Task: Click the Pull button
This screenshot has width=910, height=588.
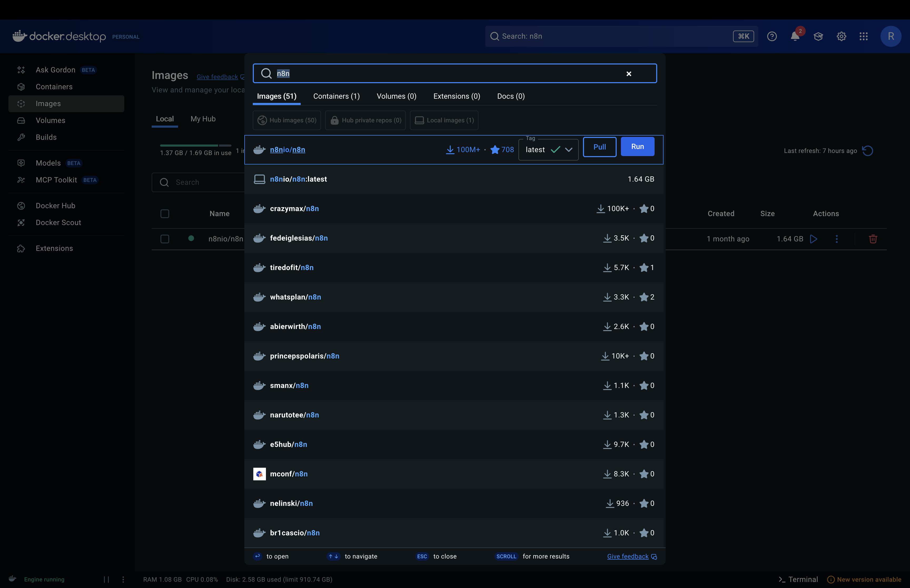Action: coord(599,147)
